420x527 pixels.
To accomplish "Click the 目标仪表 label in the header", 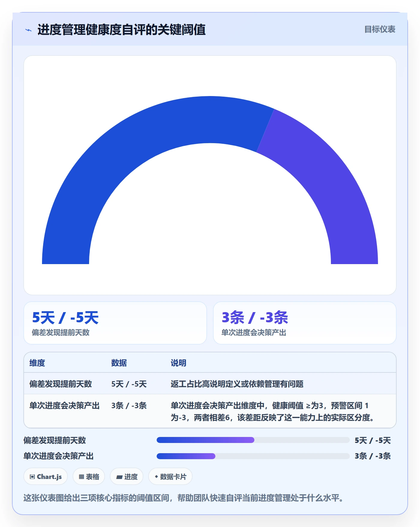I will pos(379,29).
